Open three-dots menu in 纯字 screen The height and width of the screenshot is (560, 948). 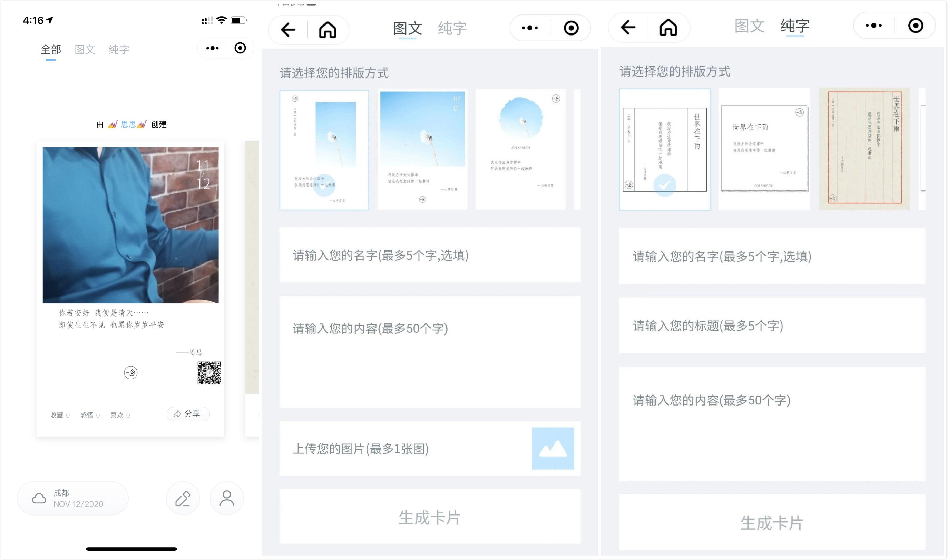pyautogui.click(x=873, y=26)
